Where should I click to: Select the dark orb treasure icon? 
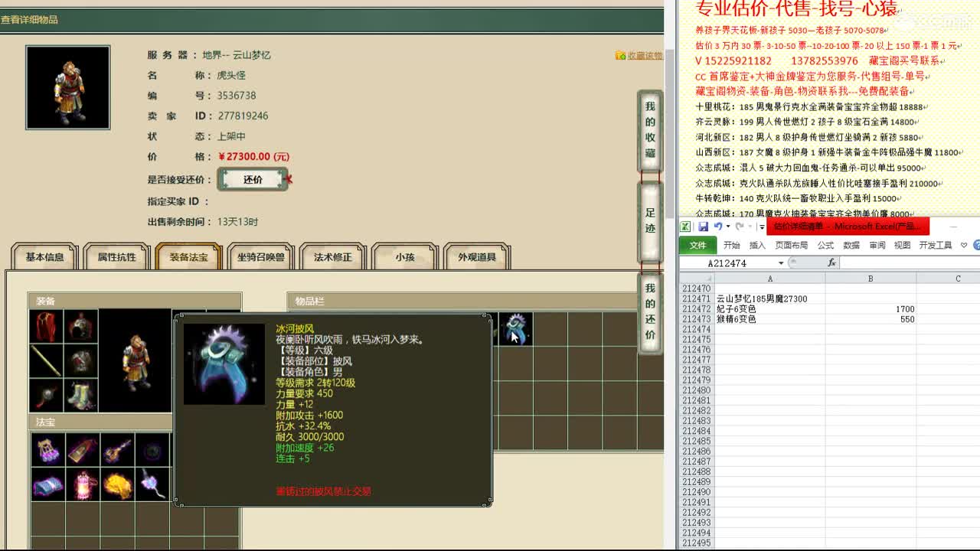[x=152, y=450]
